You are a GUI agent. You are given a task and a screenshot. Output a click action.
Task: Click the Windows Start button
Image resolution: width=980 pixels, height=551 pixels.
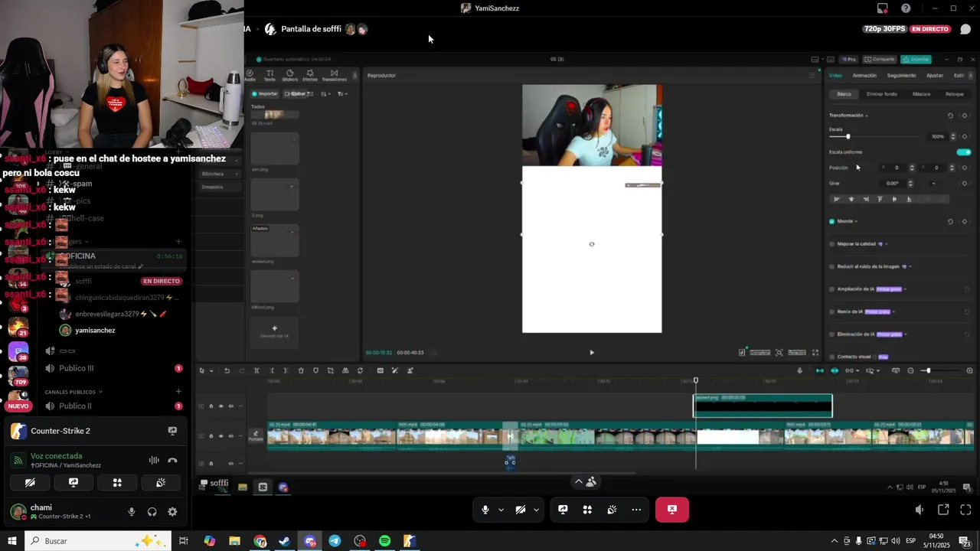11,541
